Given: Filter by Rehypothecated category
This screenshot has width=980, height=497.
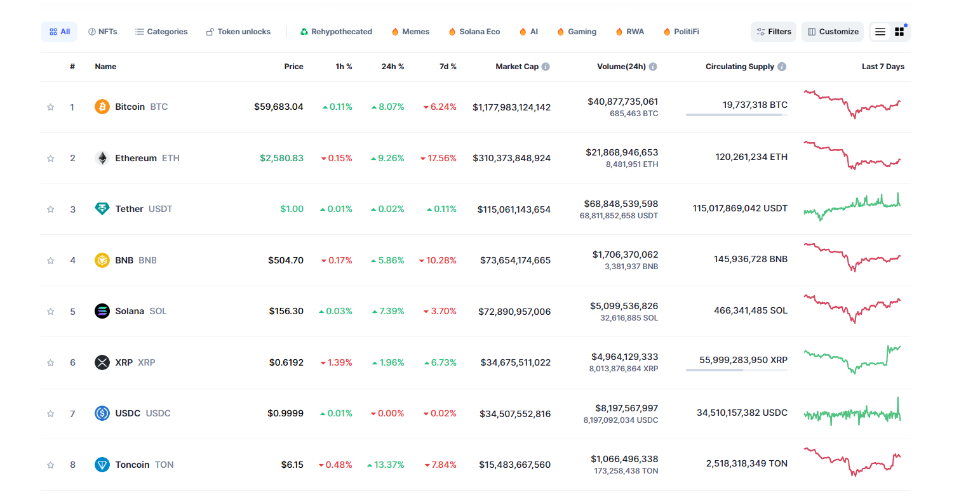Looking at the screenshot, I should coord(336,32).
